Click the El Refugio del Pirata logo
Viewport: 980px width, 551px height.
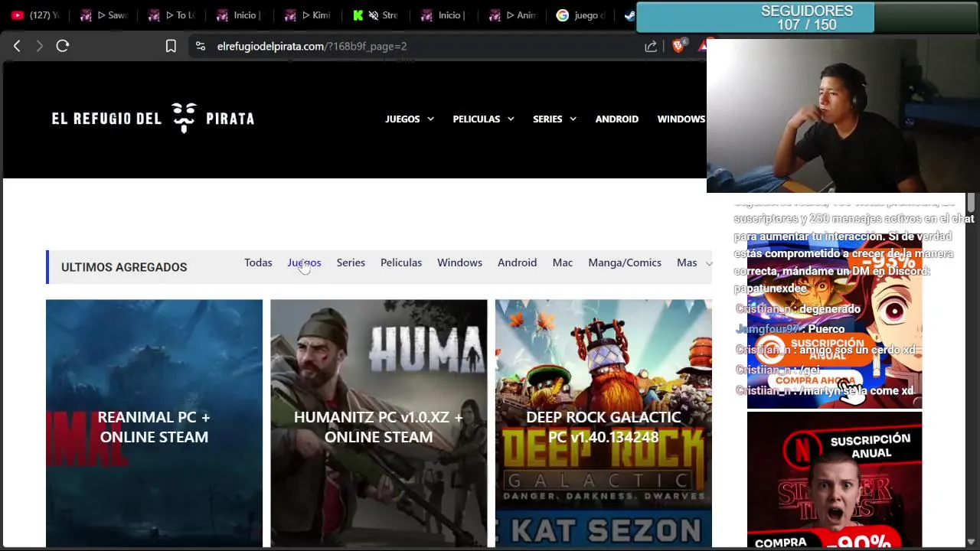coord(153,119)
